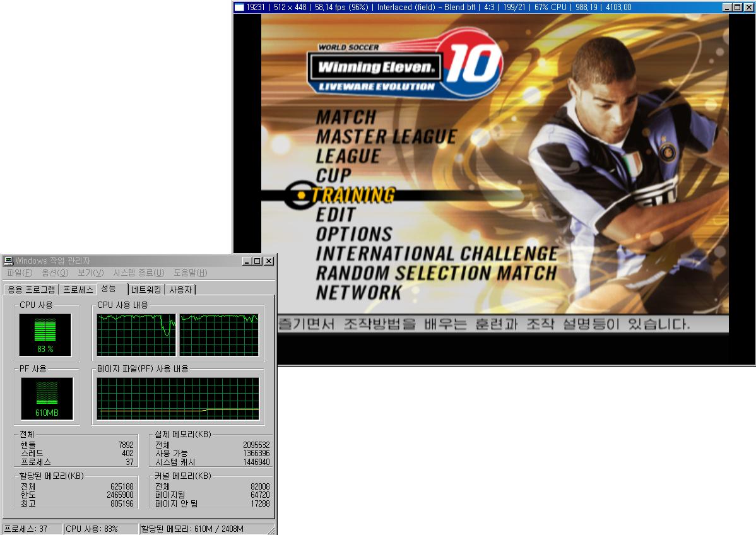Maximize the emulator game window

[737, 7]
